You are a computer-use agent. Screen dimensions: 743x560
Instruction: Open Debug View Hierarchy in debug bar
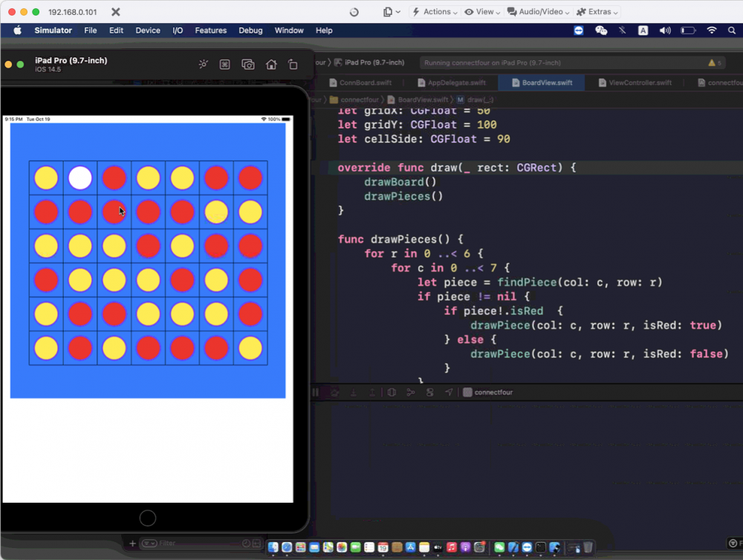[x=392, y=392]
